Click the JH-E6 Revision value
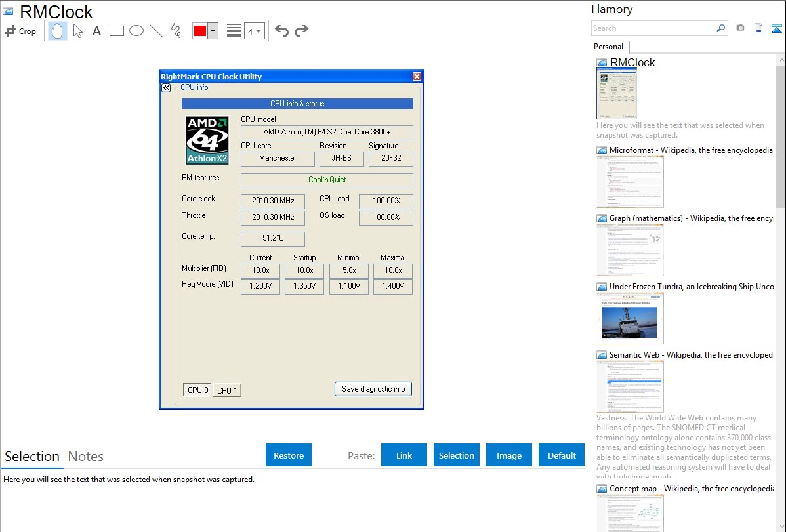786x532 pixels. point(341,159)
